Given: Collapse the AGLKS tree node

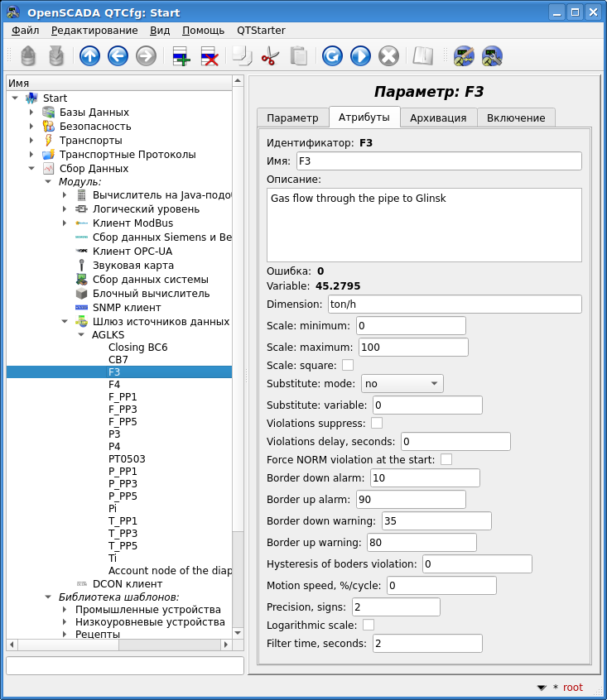Looking at the screenshot, I should [81, 335].
